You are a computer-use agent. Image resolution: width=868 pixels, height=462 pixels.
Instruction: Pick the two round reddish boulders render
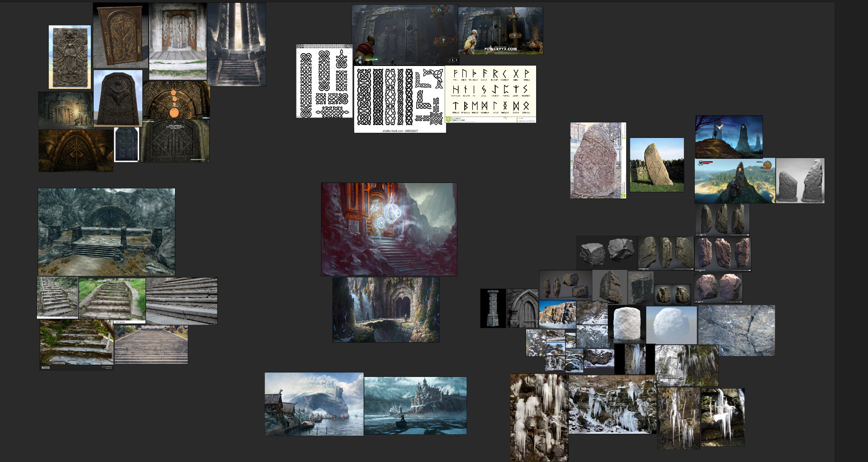[x=718, y=288]
